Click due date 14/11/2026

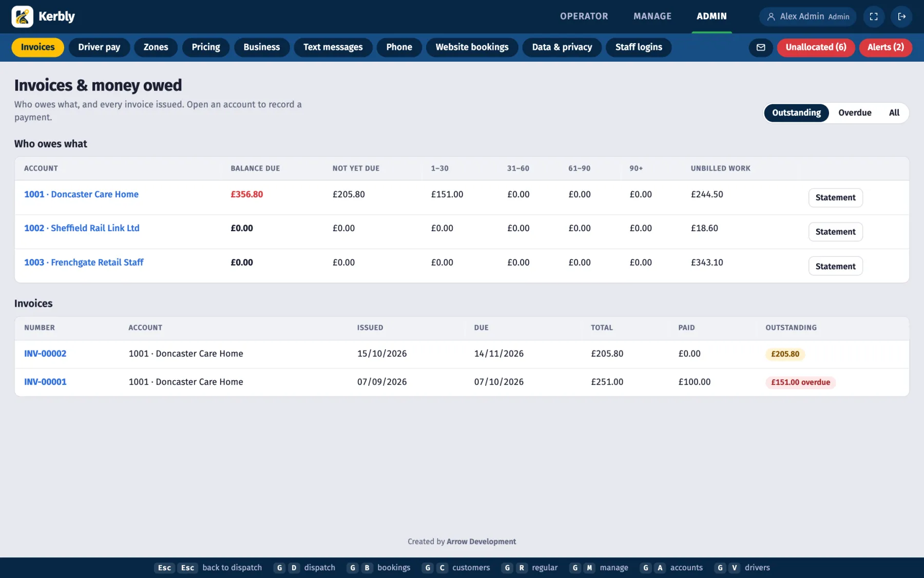point(498,353)
